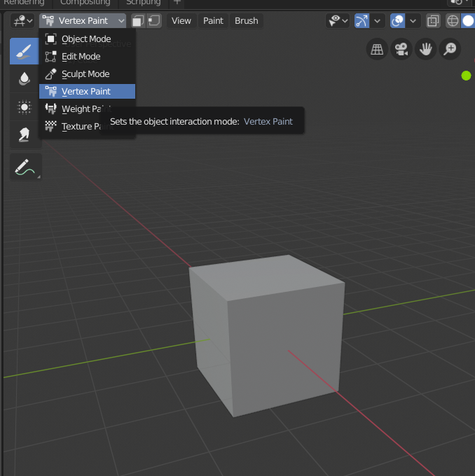Select the Smear tool
This screenshot has height=476, width=475.
coord(25,135)
